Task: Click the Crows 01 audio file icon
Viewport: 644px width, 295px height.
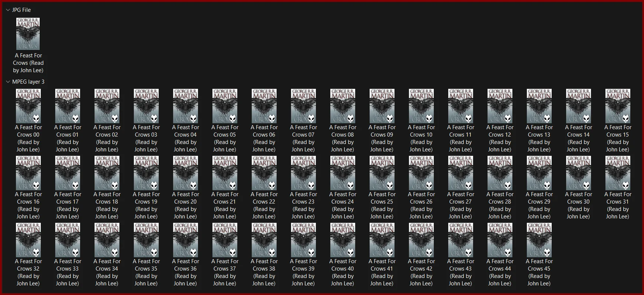Action: tap(67, 106)
